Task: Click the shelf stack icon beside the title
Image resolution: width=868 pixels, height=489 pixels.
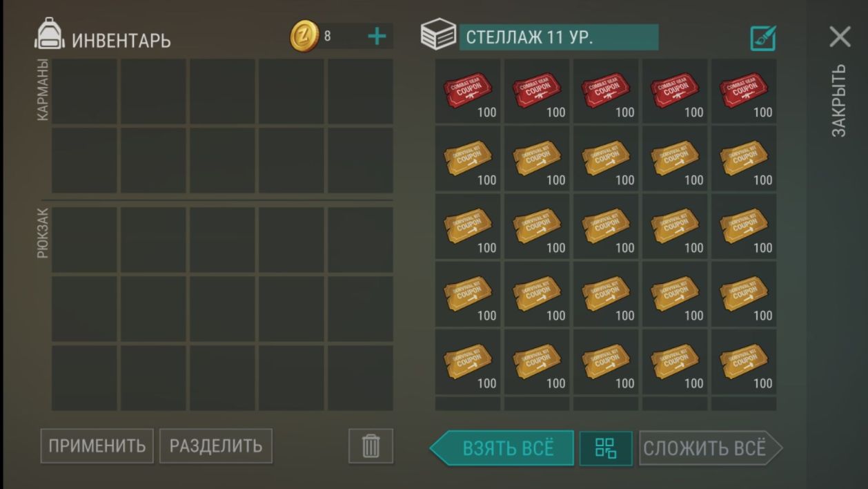Action: click(438, 35)
